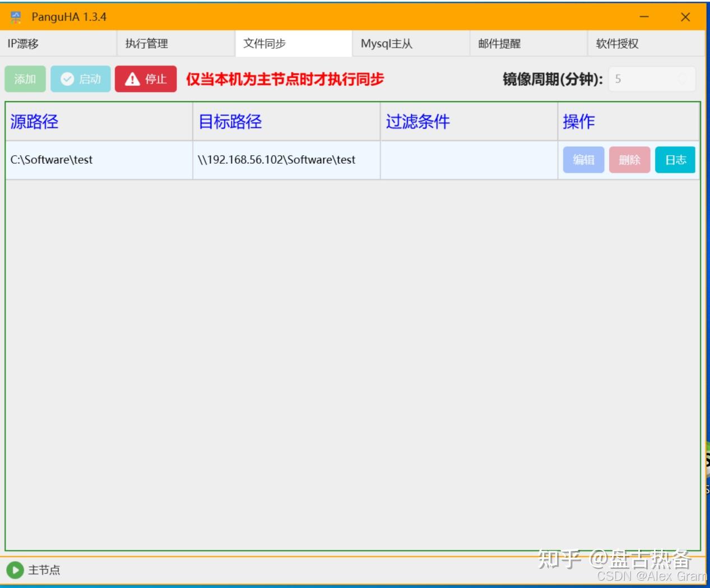Screen dimensions: 710x588
Task: Minimize the PanguHA window
Action: [644, 17]
